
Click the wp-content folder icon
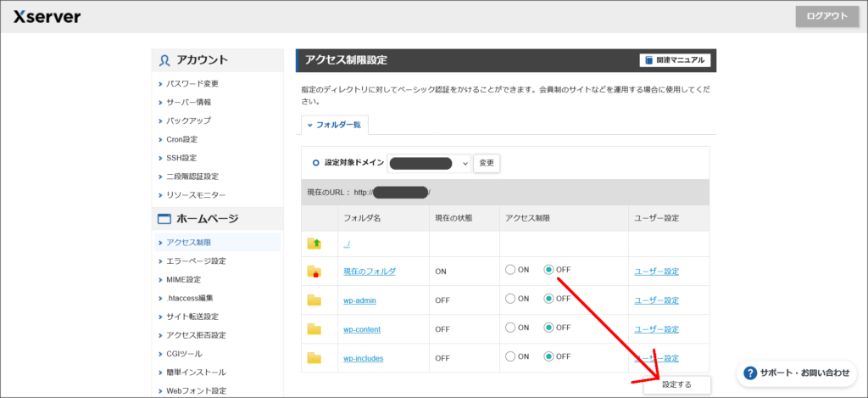(x=314, y=328)
